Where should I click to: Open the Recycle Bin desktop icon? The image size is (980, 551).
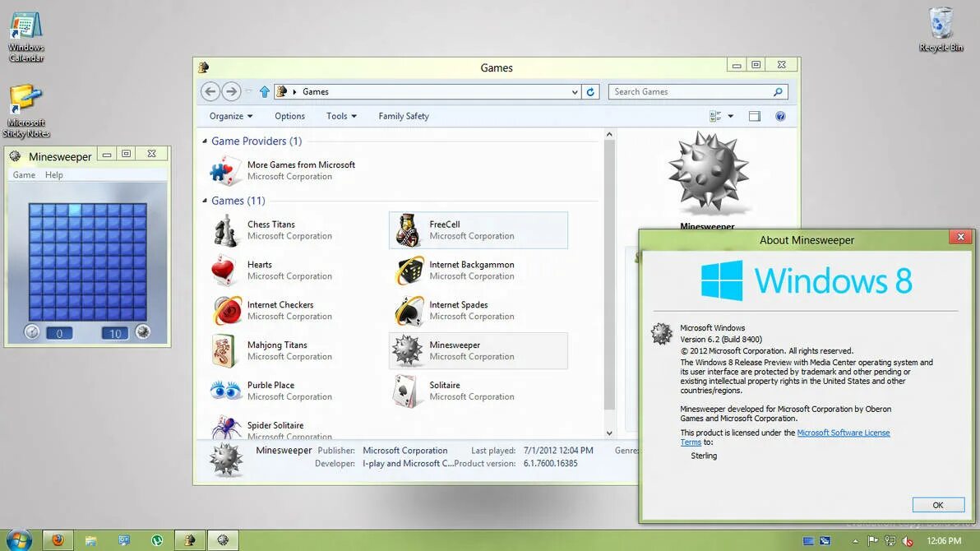pos(941,29)
